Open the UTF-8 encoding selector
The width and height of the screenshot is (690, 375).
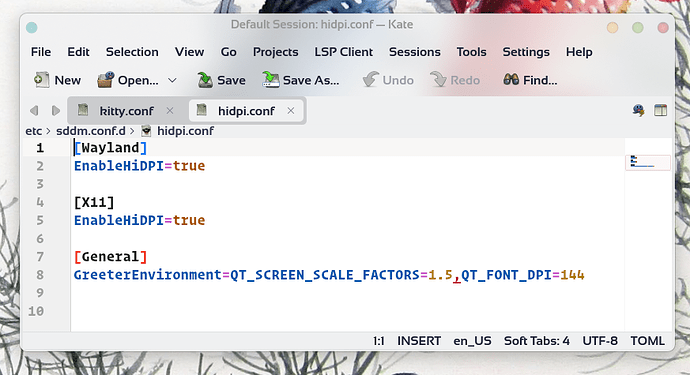coord(600,341)
